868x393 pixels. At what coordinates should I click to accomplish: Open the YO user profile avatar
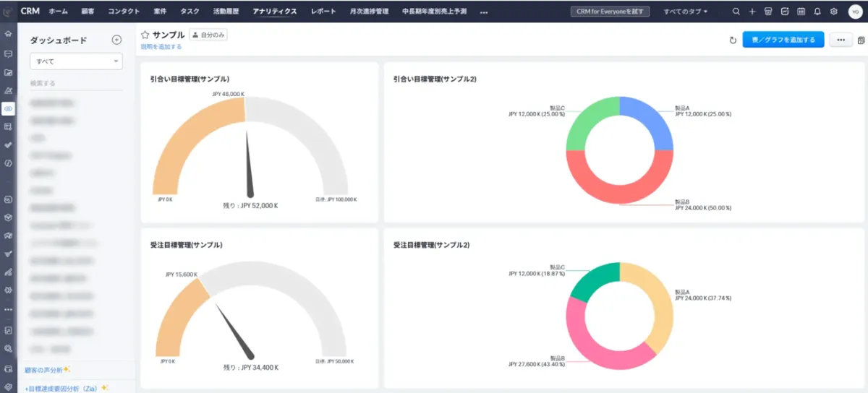coord(854,12)
